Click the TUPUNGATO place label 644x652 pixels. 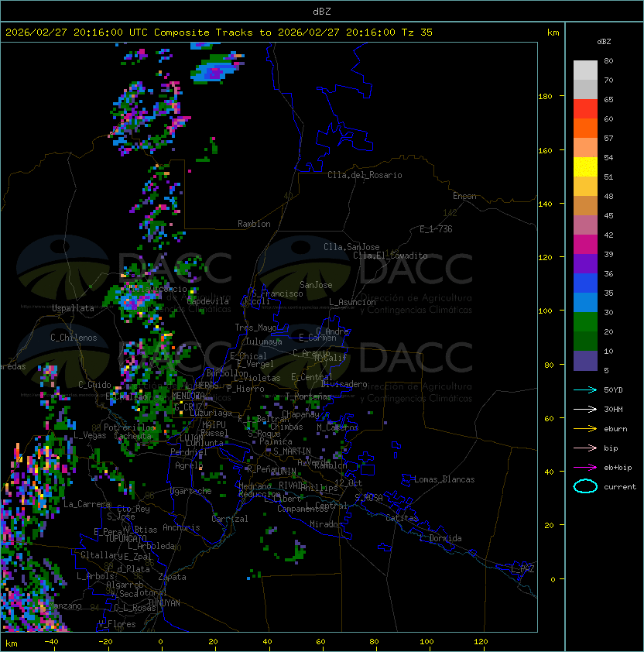(125, 539)
